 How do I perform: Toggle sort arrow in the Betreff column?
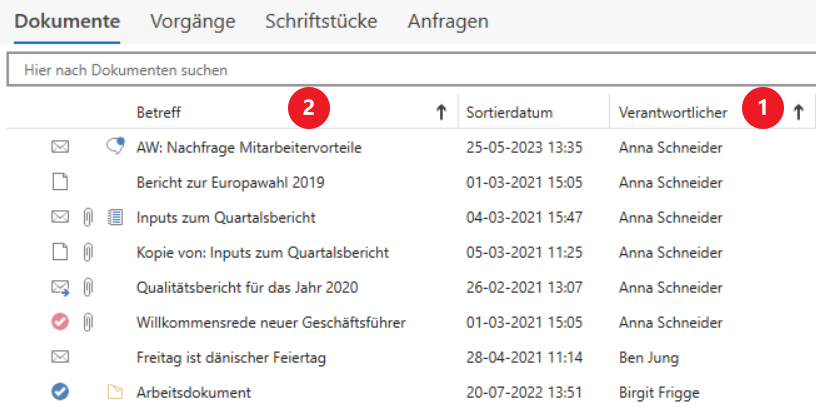tap(441, 113)
